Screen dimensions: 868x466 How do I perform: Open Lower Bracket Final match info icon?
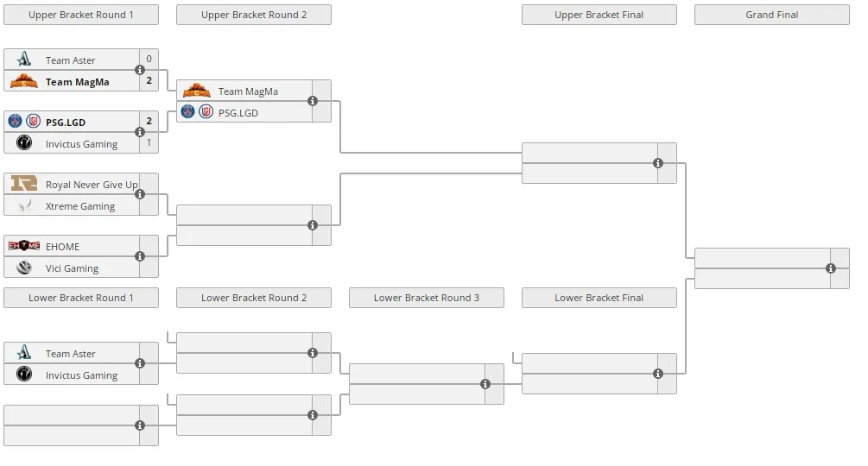pyautogui.click(x=658, y=374)
